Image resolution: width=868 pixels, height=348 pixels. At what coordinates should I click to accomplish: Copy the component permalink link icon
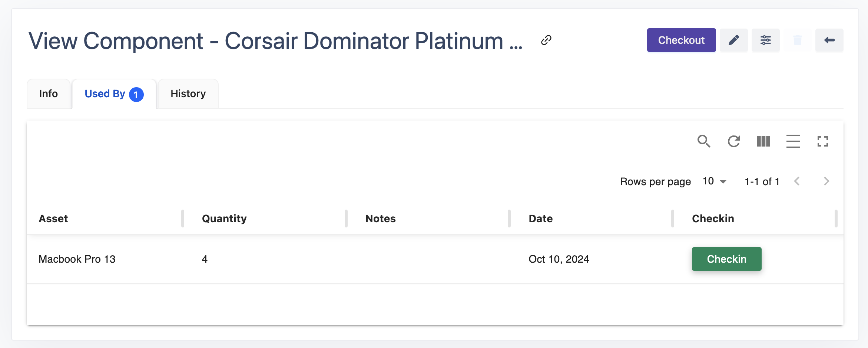point(546,40)
